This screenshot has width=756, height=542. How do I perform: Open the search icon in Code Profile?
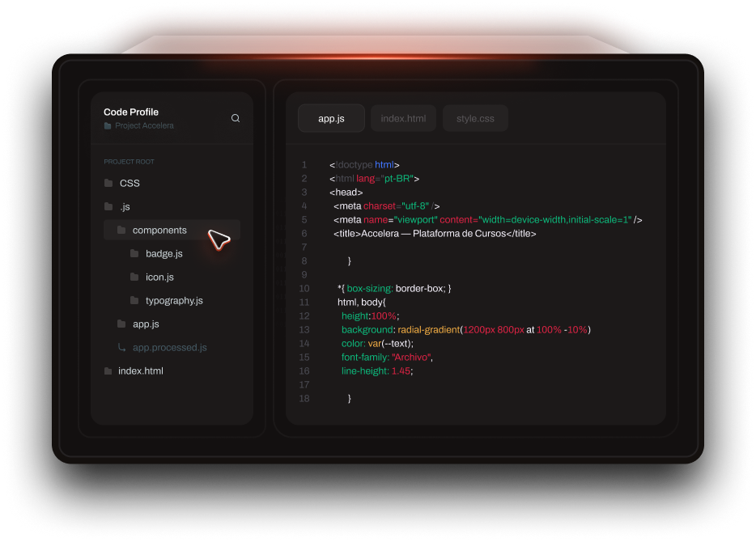236,118
